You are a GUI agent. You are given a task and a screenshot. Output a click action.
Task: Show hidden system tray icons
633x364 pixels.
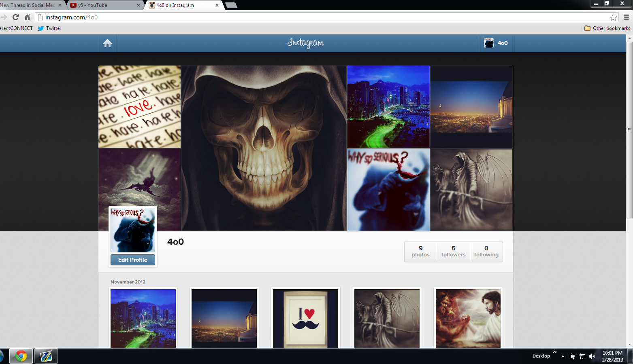[x=563, y=356]
